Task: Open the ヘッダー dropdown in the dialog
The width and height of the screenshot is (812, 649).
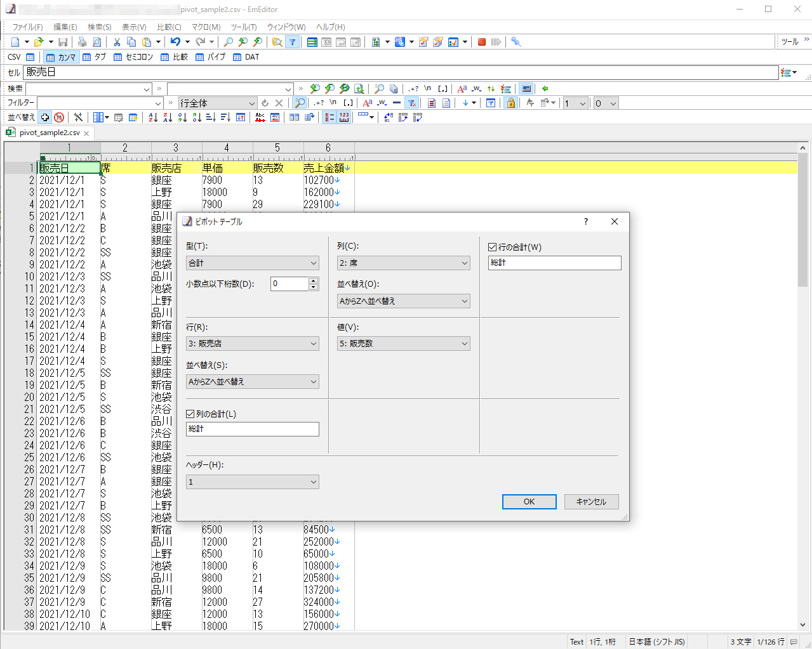Action: 252,482
